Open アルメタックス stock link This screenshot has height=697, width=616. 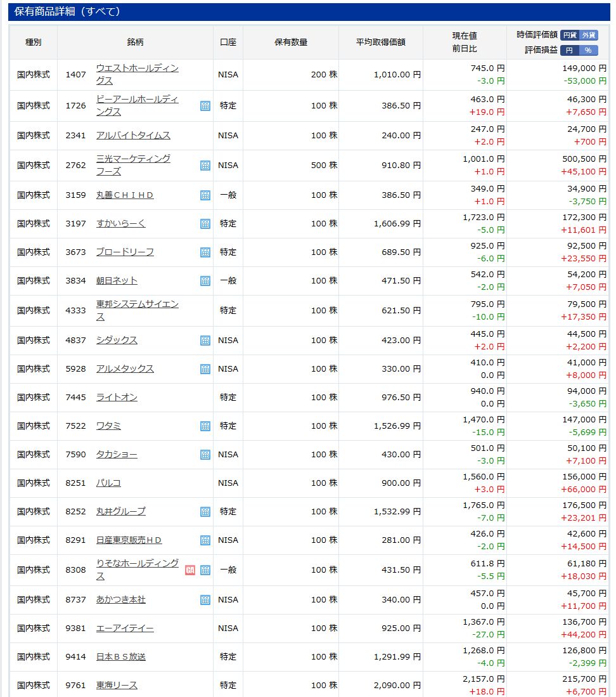[125, 369]
